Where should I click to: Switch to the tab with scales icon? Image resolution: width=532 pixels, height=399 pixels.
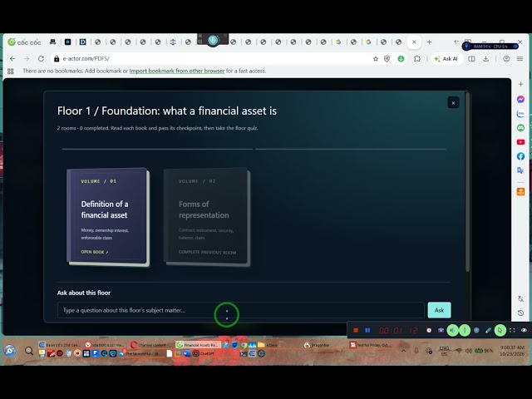pos(173,42)
